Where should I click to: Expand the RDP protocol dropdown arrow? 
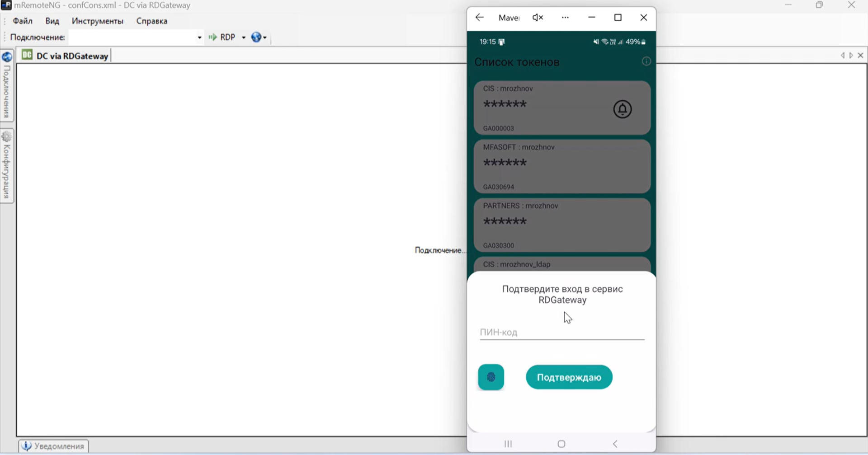[244, 38]
